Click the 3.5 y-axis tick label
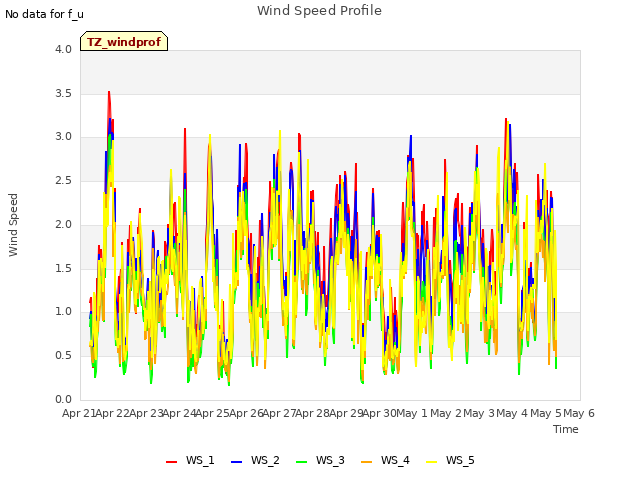The width and height of the screenshot is (640, 480). tap(63, 93)
